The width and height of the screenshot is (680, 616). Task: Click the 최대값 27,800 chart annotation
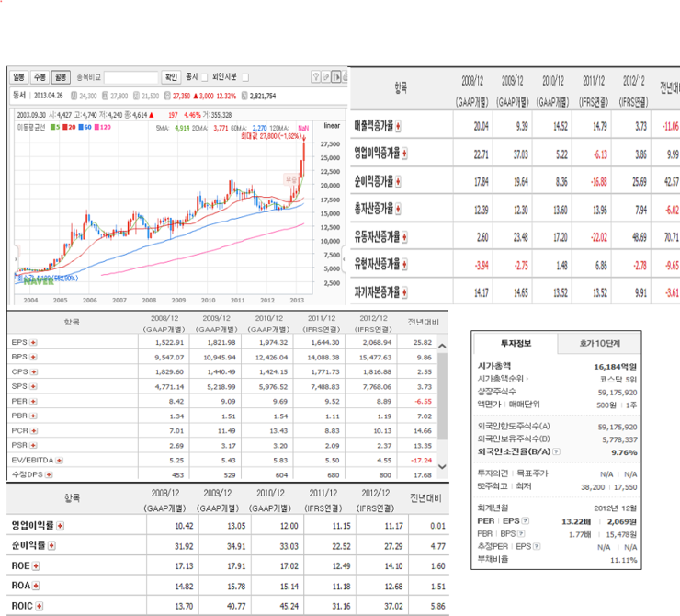coord(271,136)
